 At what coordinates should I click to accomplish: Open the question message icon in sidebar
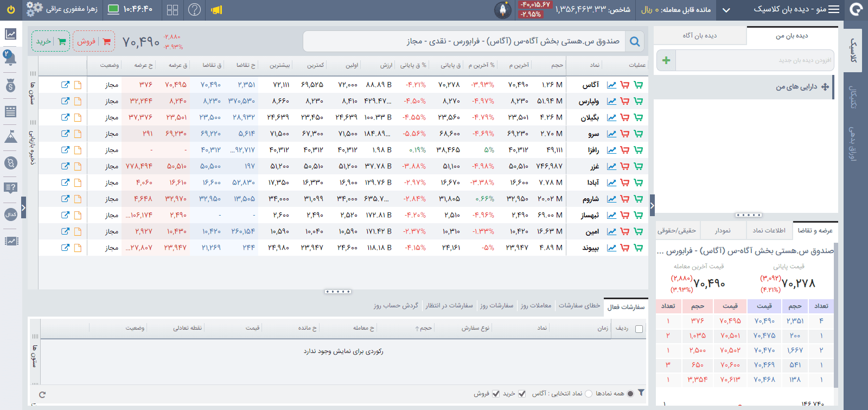[10, 188]
